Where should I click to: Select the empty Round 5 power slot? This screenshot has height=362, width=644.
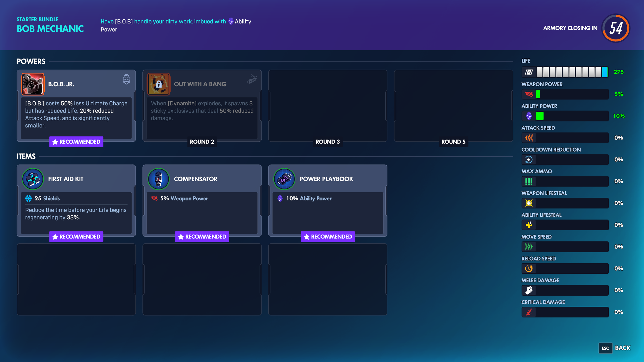(x=453, y=106)
